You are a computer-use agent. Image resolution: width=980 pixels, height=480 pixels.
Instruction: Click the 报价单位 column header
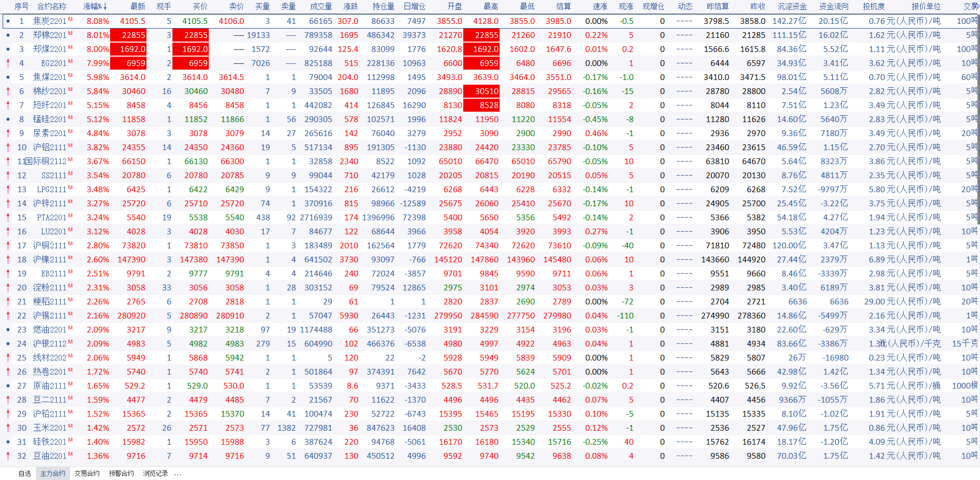click(x=926, y=6)
